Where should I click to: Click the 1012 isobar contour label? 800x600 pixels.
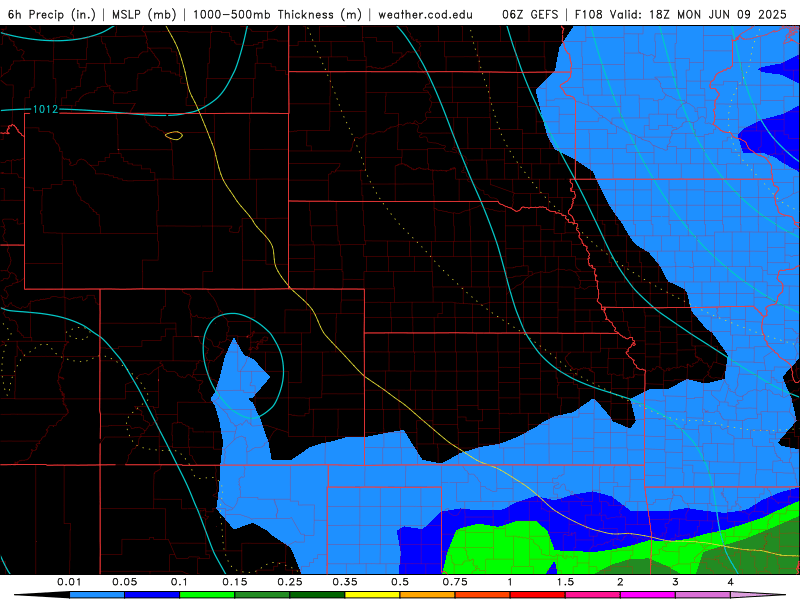click(45, 109)
